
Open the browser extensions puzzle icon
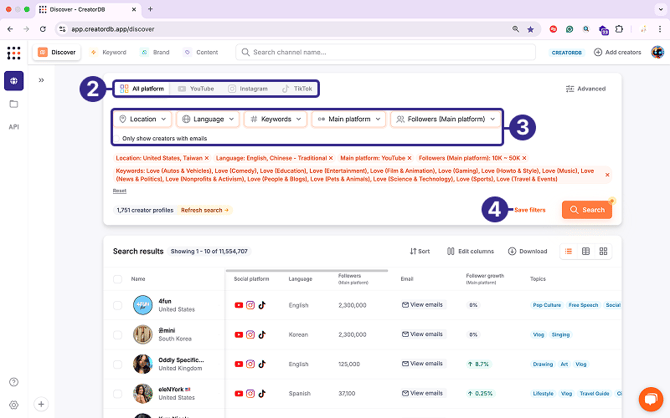click(x=619, y=29)
